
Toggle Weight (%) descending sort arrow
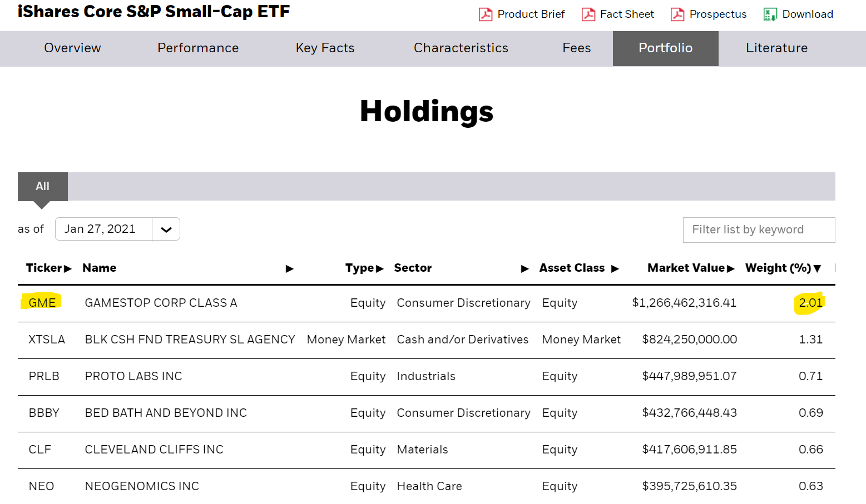coord(817,269)
